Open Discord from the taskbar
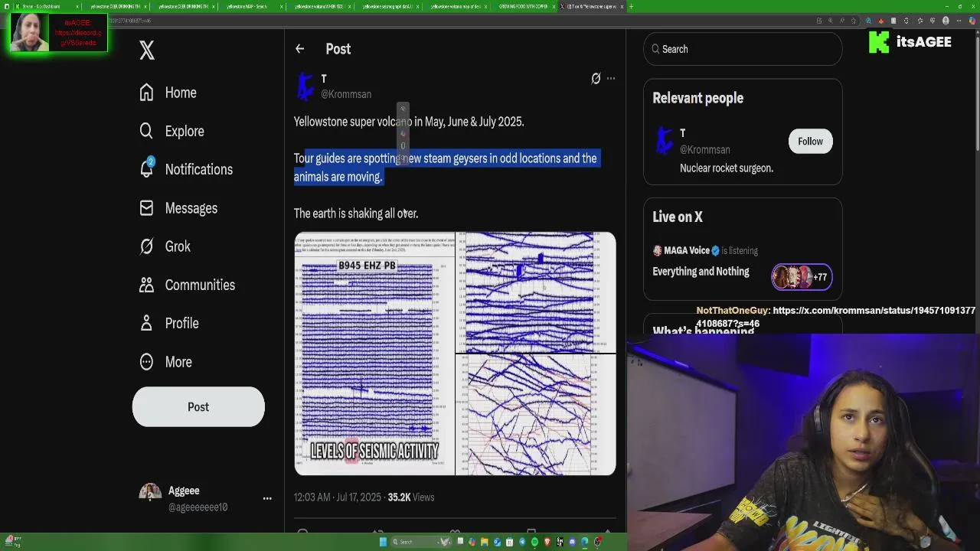This screenshot has width=980, height=551. tap(572, 542)
